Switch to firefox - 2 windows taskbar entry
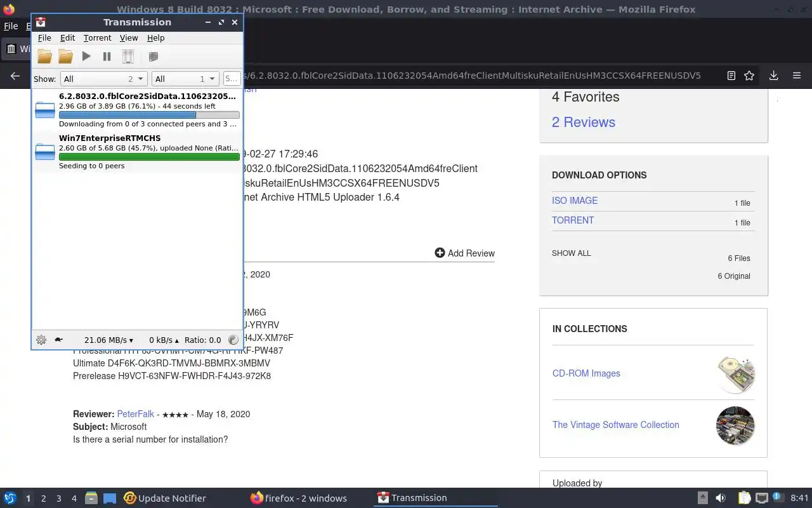 299,498
